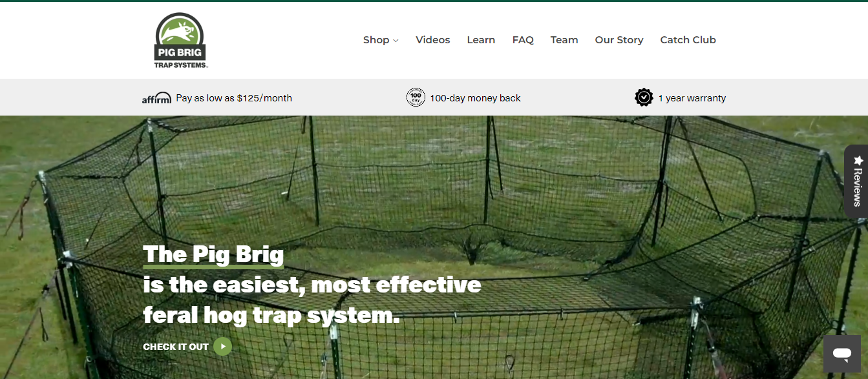This screenshot has width=868, height=379.
Task: Open the Our Story page
Action: tap(619, 40)
